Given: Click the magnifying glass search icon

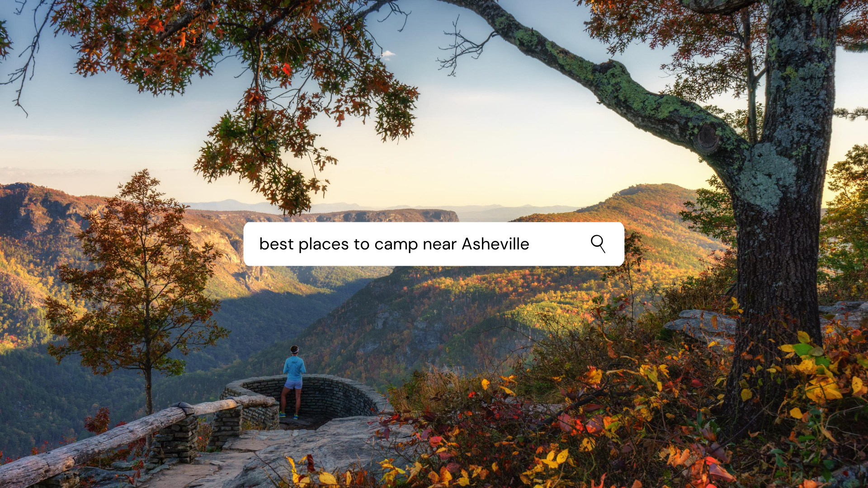Looking at the screenshot, I should click(598, 244).
